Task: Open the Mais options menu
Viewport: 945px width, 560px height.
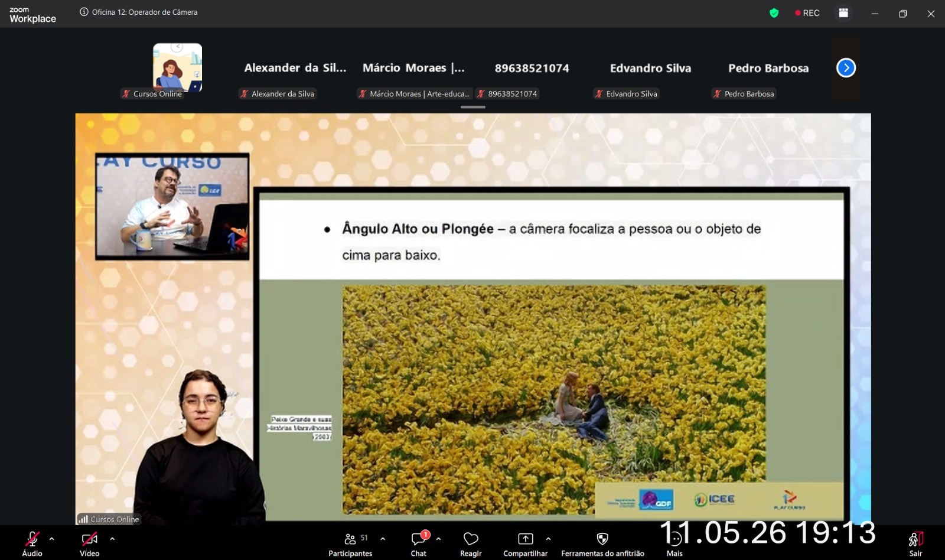Action: 674,543
